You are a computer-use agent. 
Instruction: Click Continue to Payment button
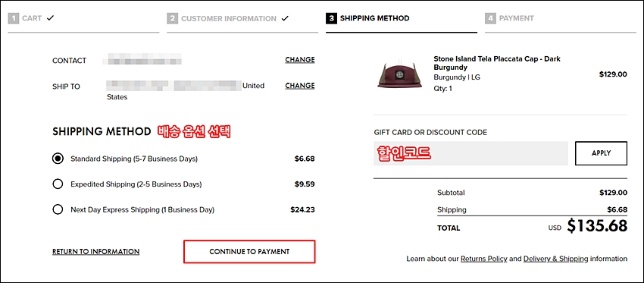coord(249,252)
